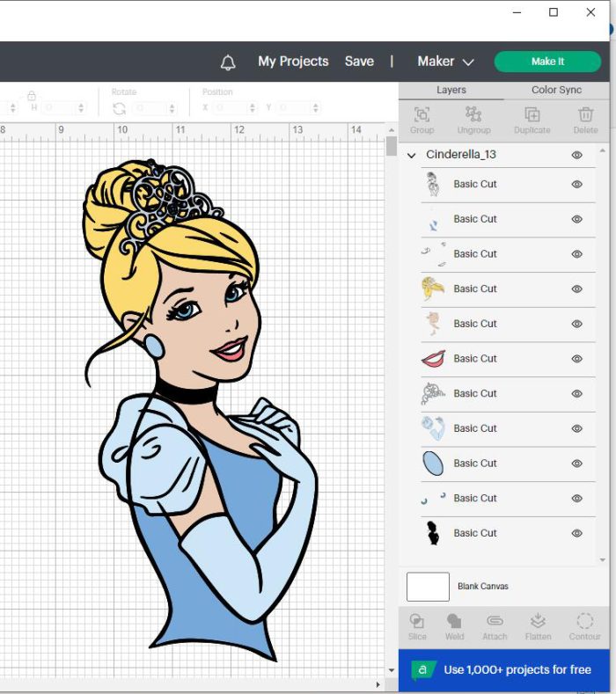Viewport: 616px width, 694px height.
Task: Click the canvas vertical scrollbar thumb
Action: point(392,146)
